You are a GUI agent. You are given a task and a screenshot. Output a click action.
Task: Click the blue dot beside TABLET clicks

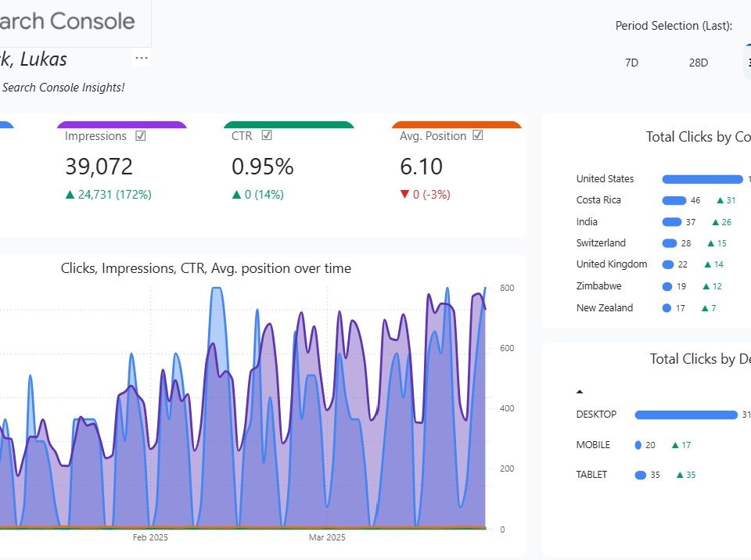pos(640,475)
